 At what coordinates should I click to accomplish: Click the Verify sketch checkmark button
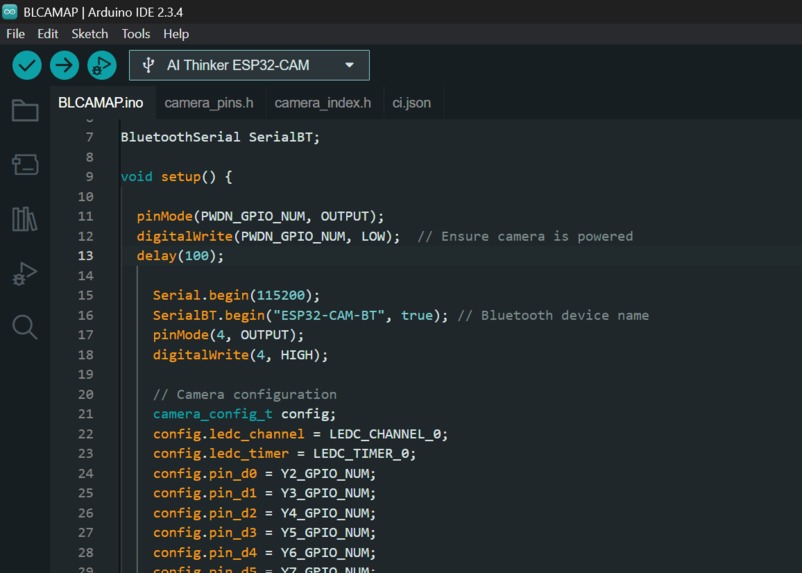click(27, 65)
